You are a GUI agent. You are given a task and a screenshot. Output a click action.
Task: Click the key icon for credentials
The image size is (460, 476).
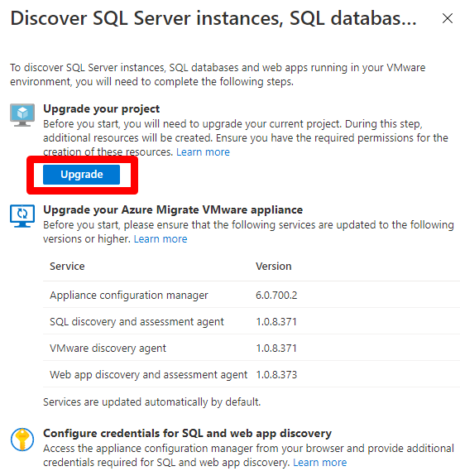pos(22,440)
